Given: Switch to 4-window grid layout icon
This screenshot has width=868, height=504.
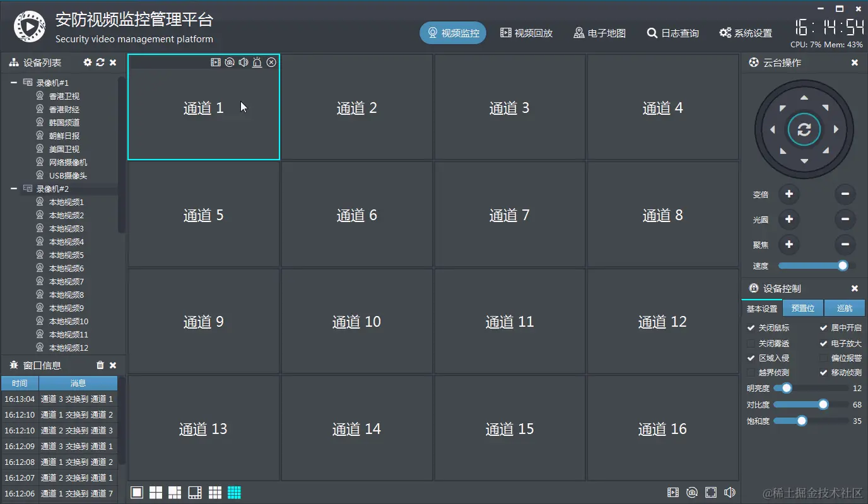Looking at the screenshot, I should pyautogui.click(x=156, y=493).
